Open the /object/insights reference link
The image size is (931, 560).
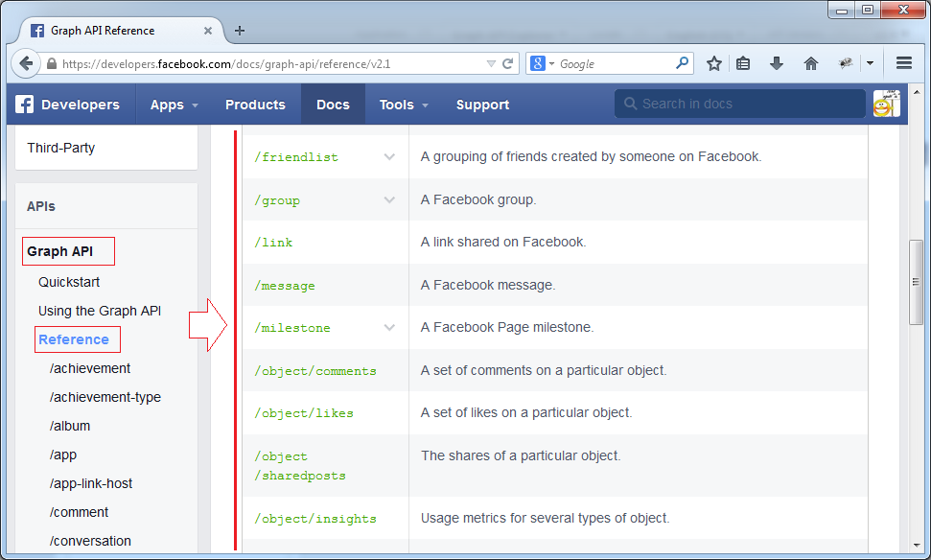[315, 519]
